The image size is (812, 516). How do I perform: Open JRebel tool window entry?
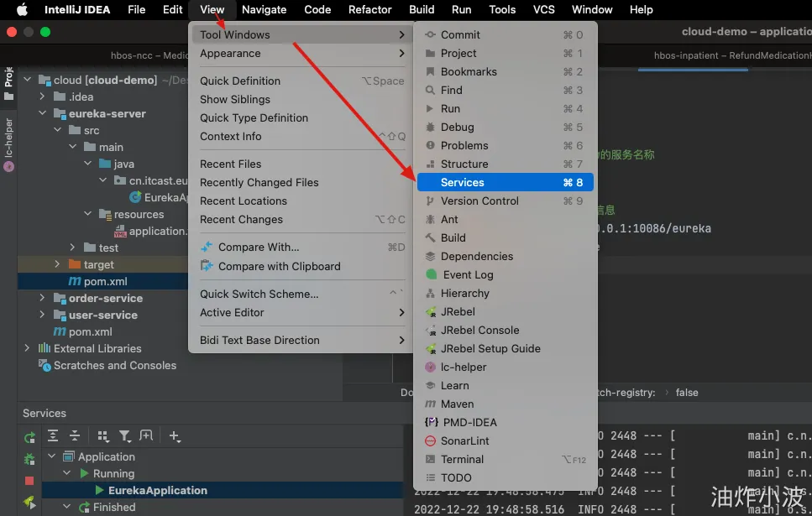[x=505, y=311]
